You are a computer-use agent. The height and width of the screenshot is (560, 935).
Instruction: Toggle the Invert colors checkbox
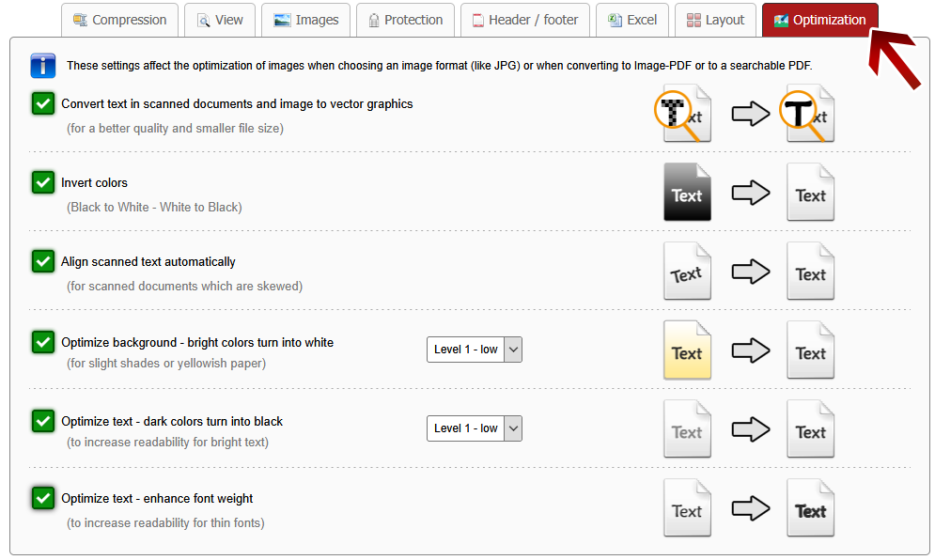point(43,182)
